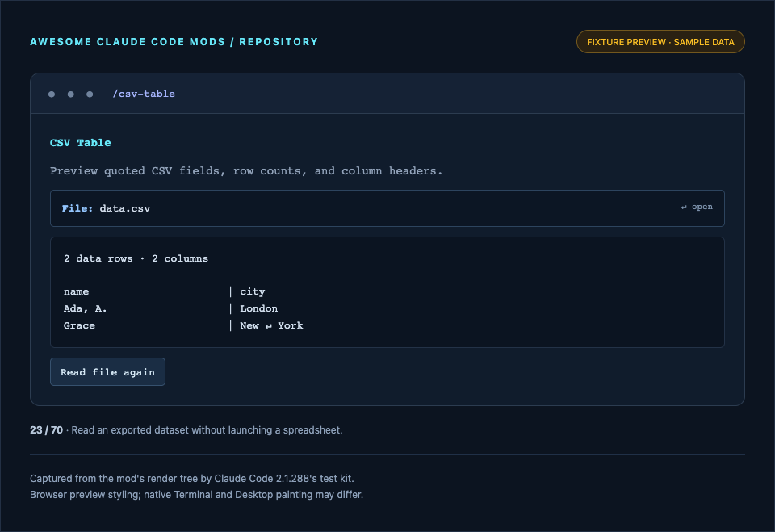Click the AWESOME CLAUDE CODE MODS / REPOSITORY header
This screenshot has width=775, height=532.
pyautogui.click(x=174, y=42)
